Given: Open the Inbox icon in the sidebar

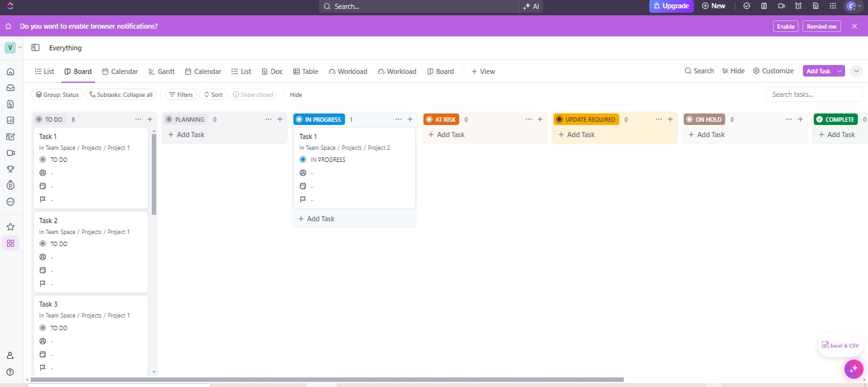Looking at the screenshot, I should (10, 88).
